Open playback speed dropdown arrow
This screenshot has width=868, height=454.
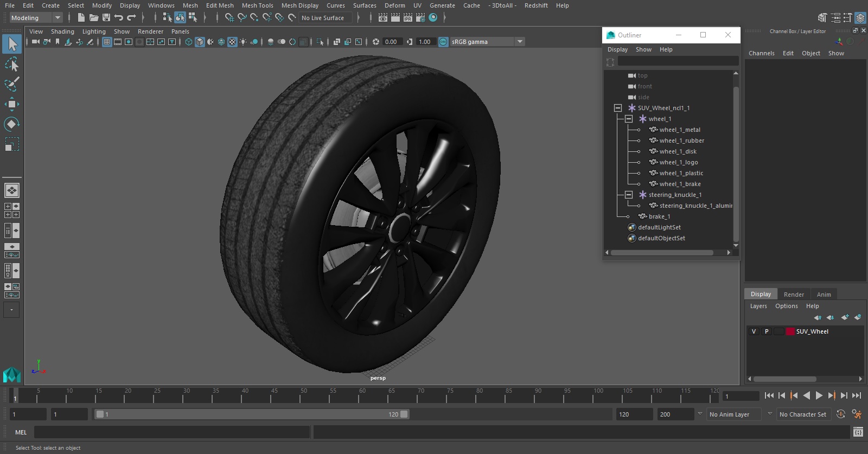pos(700,414)
